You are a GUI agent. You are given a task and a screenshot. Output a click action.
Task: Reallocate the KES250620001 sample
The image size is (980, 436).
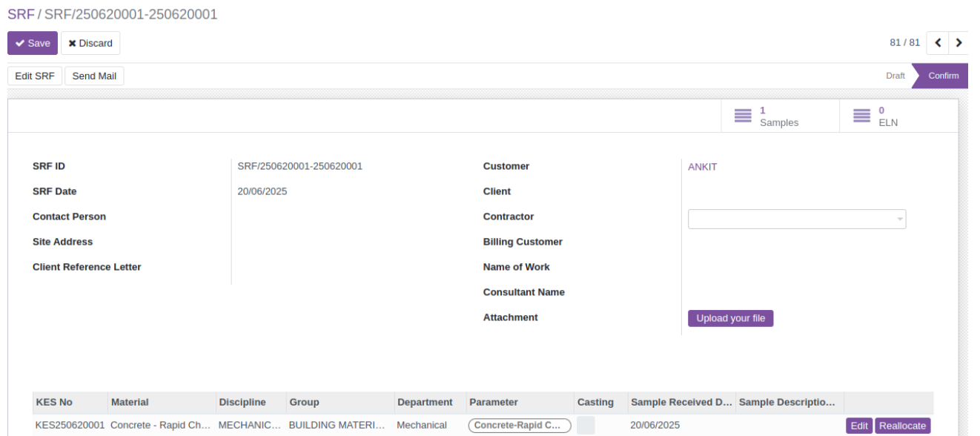click(903, 426)
